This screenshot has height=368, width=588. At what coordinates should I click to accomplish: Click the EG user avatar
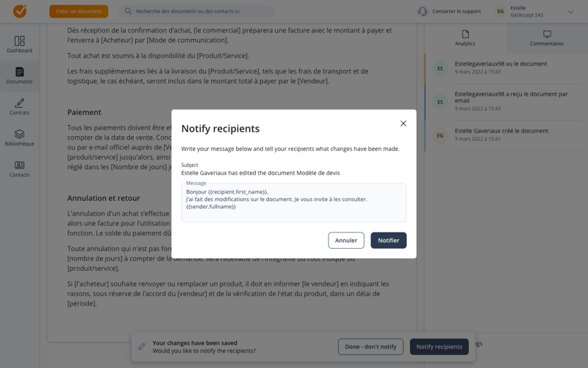pyautogui.click(x=501, y=11)
